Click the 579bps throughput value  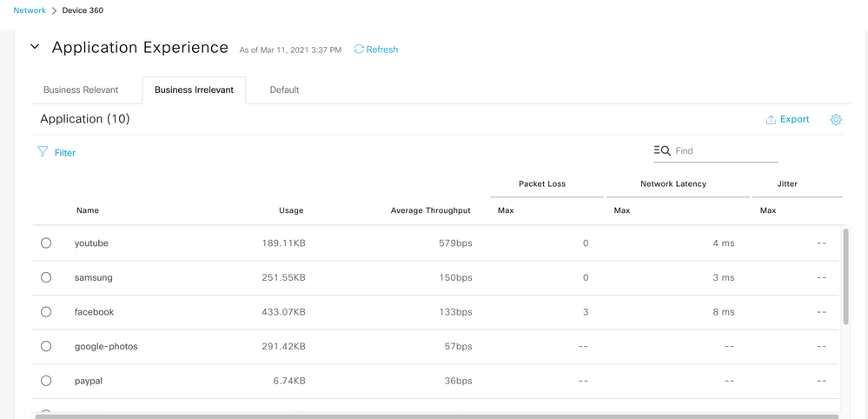(454, 243)
